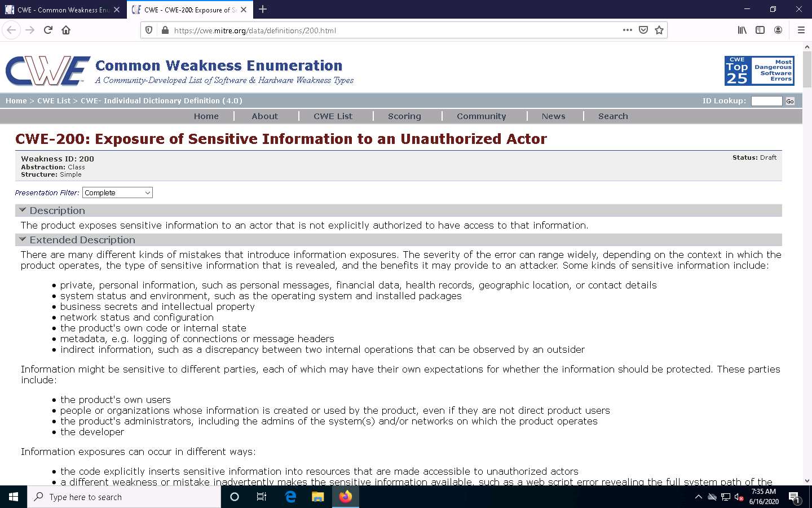The height and width of the screenshot is (508, 812).
Task: Open Community menu item
Action: point(482,116)
